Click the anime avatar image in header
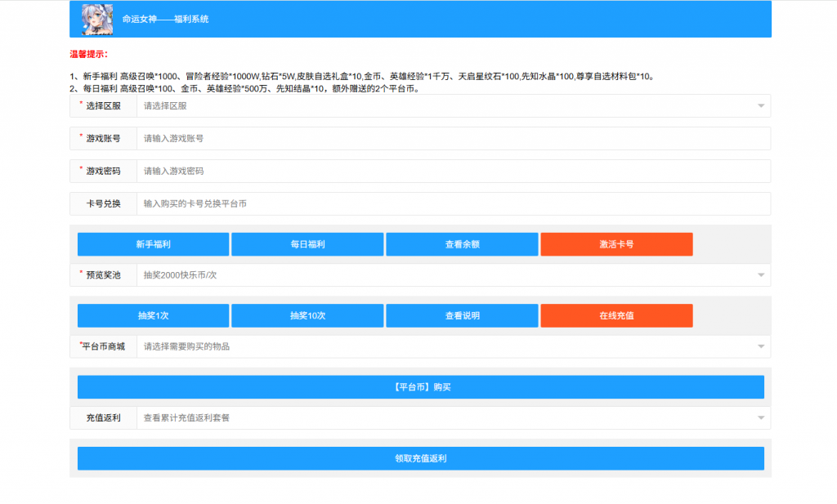 click(x=97, y=20)
